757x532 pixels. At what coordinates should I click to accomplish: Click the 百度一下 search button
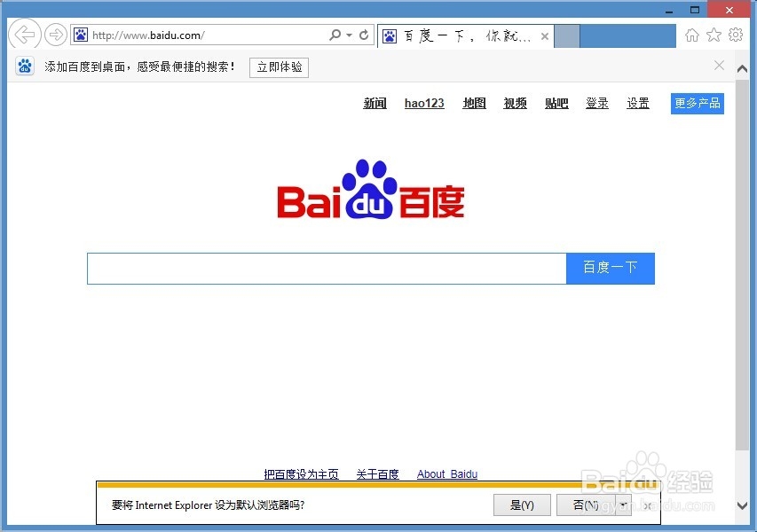point(611,269)
